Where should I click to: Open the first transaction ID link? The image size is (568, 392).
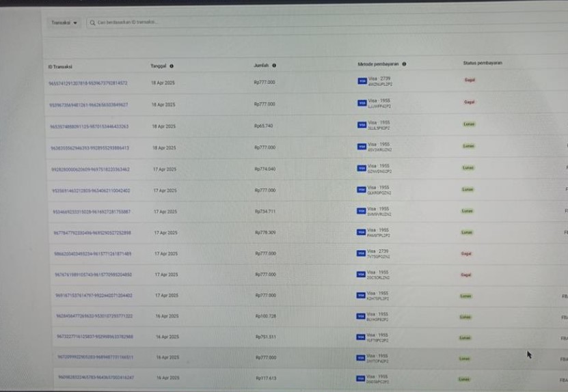88,83
